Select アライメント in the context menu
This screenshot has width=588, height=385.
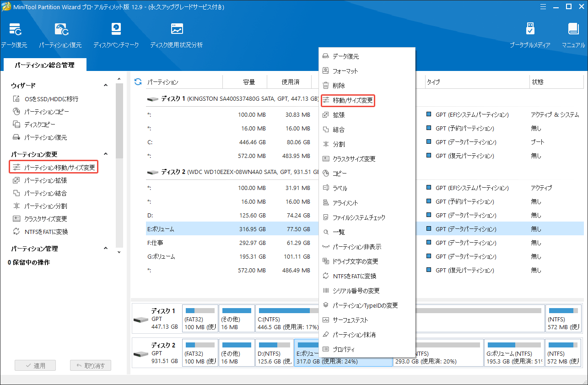tap(367, 203)
